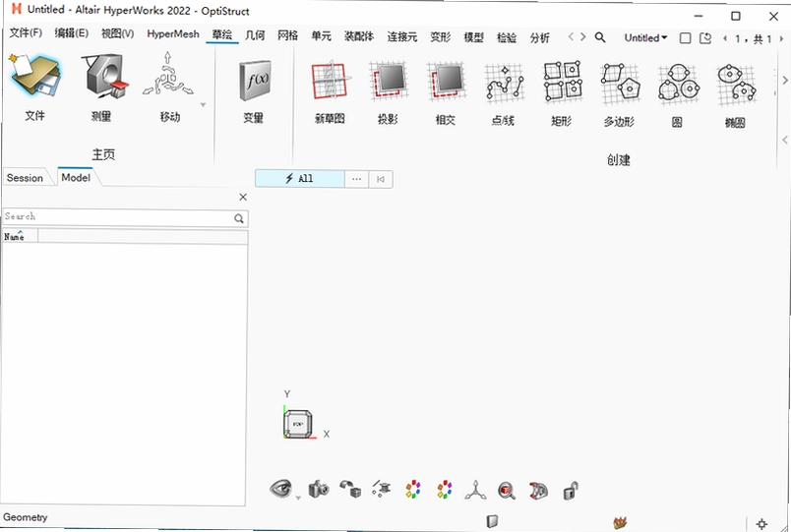Image resolution: width=791 pixels, height=532 pixels.
Task: Expand more ribbon tools with the right chevron
Action: [x=785, y=81]
